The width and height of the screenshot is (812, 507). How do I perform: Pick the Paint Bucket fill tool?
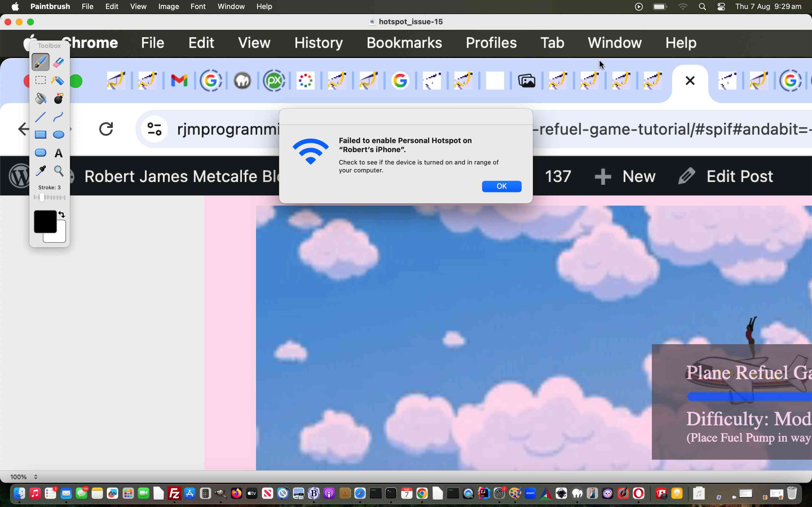(x=41, y=99)
